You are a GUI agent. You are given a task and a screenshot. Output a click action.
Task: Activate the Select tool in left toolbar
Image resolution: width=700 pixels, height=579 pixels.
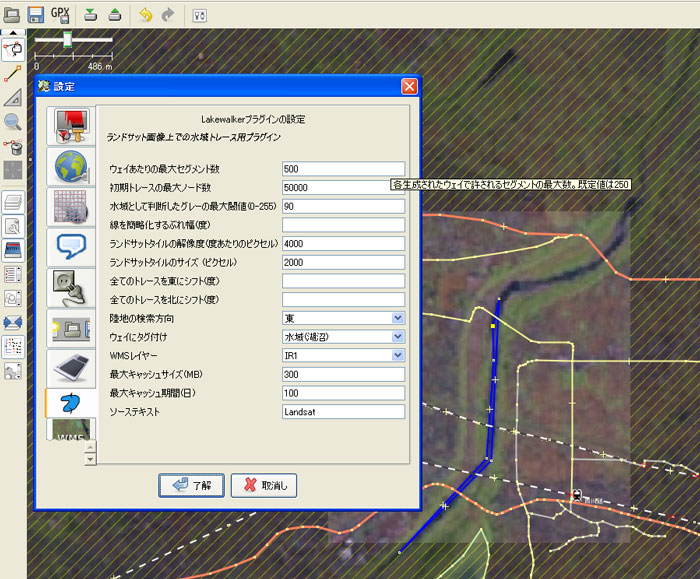tap(13, 50)
